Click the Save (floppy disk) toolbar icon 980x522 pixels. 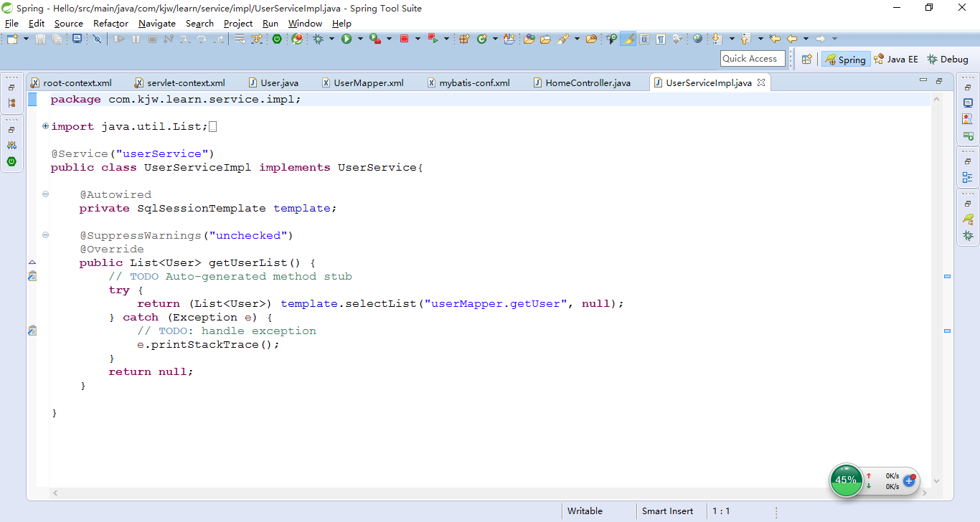click(40, 39)
